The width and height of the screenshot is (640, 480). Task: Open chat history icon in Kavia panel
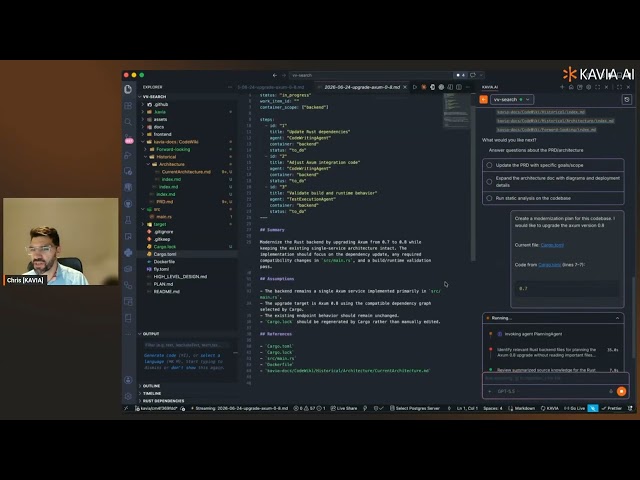tap(627, 100)
